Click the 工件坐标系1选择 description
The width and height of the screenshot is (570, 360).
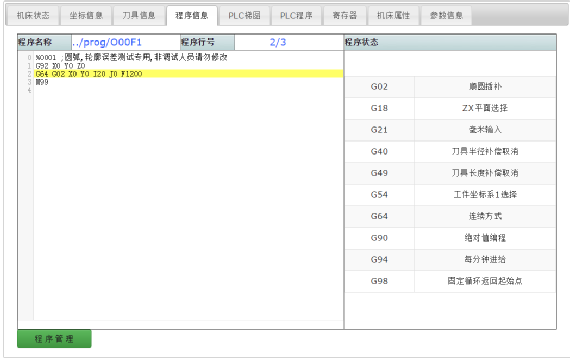(x=485, y=195)
